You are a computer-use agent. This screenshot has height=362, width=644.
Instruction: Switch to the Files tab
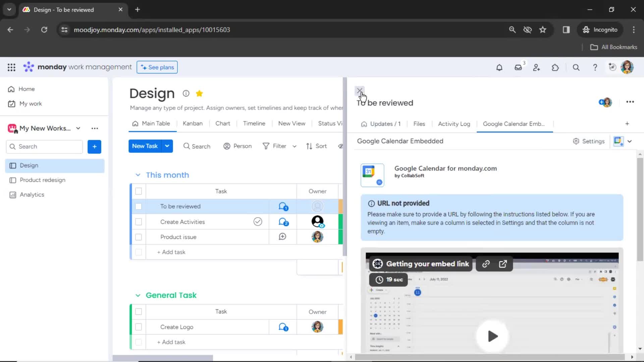click(419, 124)
